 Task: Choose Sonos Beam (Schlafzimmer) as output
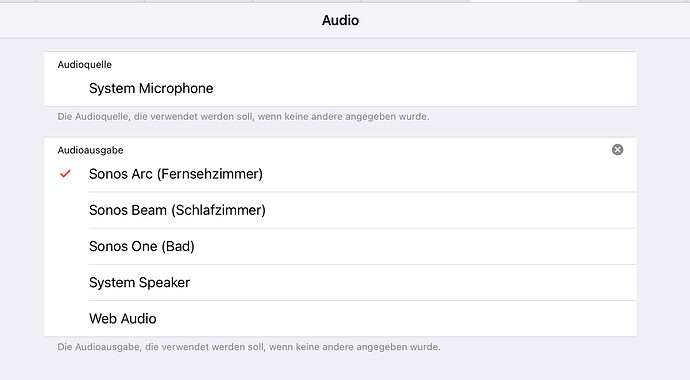click(340, 210)
